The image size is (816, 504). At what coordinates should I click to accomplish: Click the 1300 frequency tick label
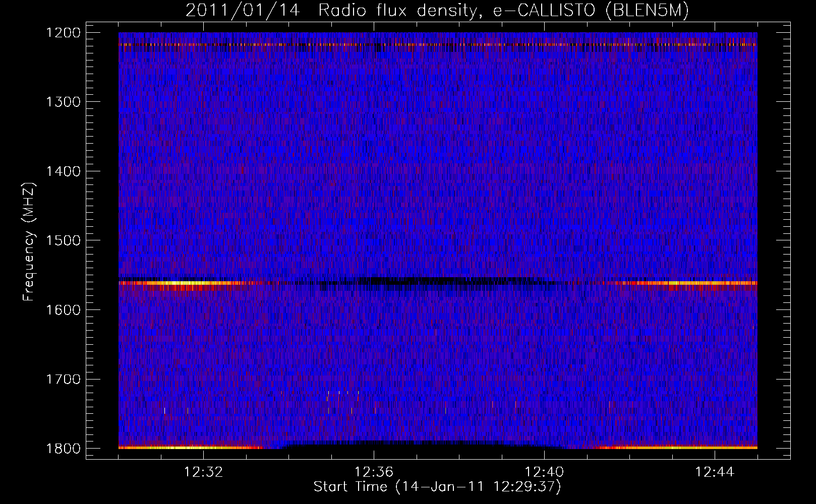point(64,102)
